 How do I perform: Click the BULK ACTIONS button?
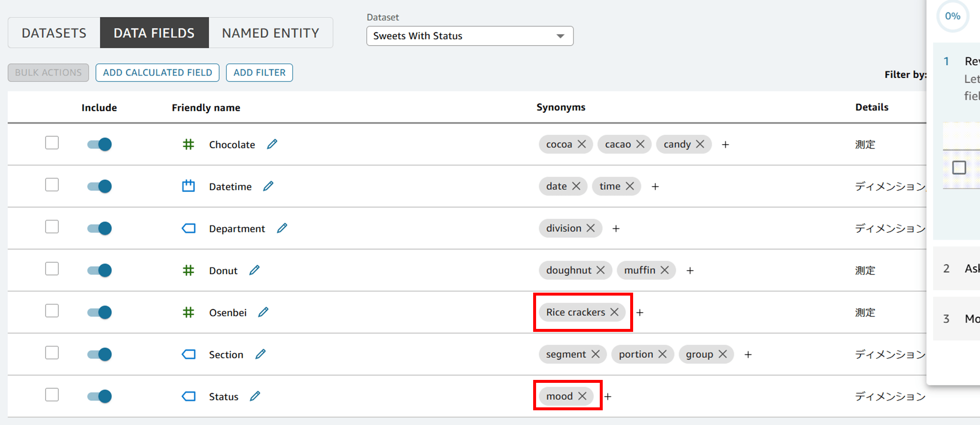[48, 73]
